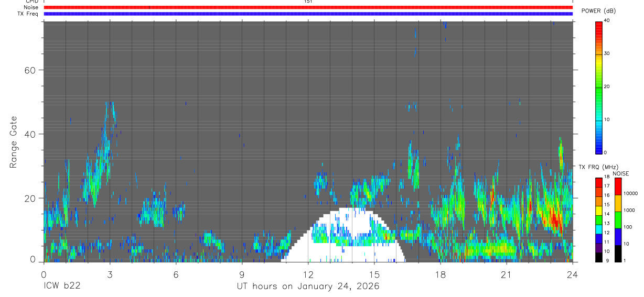This screenshot has height=297, width=644.
Task: Click the NOISE colorbar
Action: [x=617, y=219]
